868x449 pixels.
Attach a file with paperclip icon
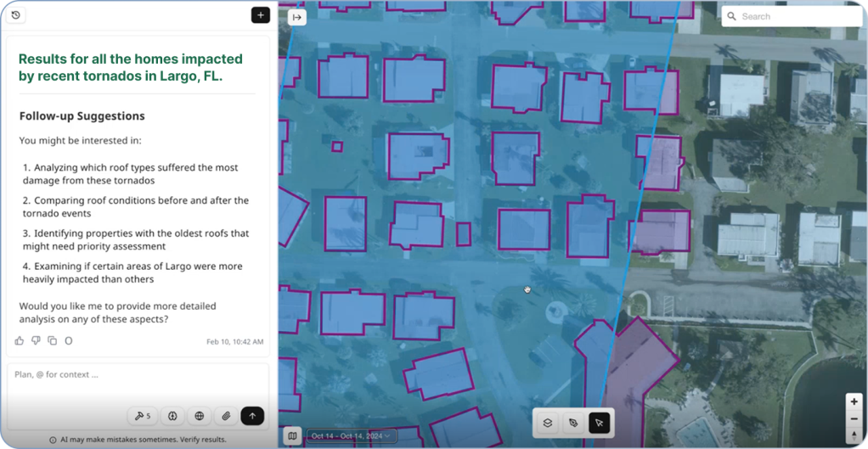point(226,416)
